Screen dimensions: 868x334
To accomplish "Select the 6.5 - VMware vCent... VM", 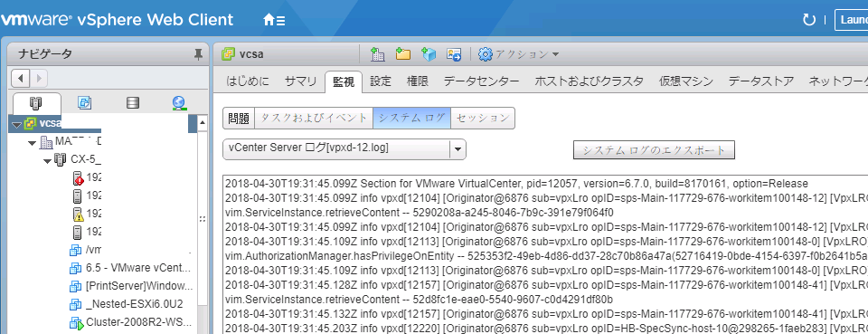I will [130, 268].
